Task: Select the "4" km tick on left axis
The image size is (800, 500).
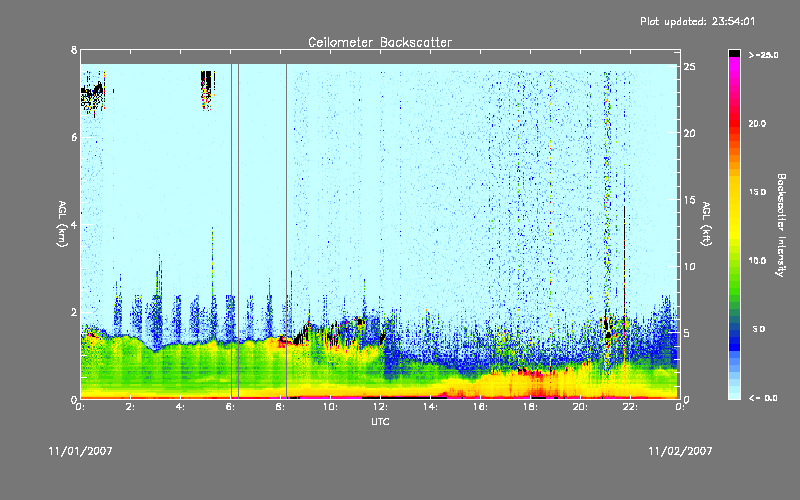Action: pos(74,225)
